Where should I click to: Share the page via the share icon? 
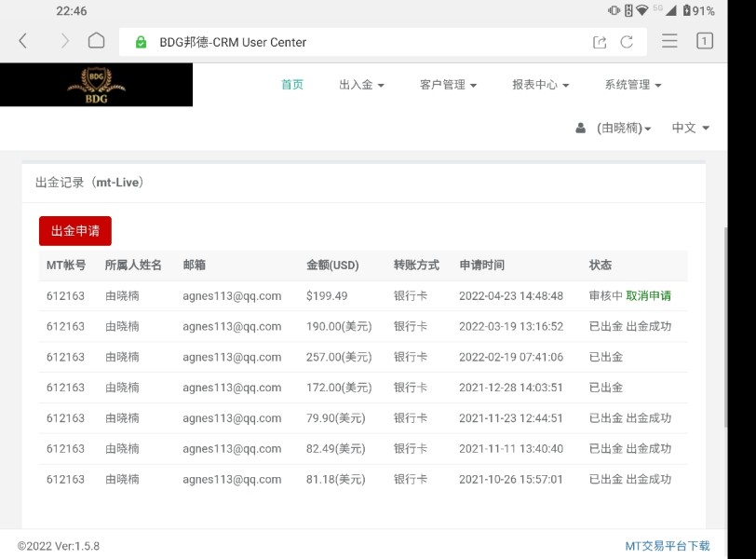(x=600, y=42)
